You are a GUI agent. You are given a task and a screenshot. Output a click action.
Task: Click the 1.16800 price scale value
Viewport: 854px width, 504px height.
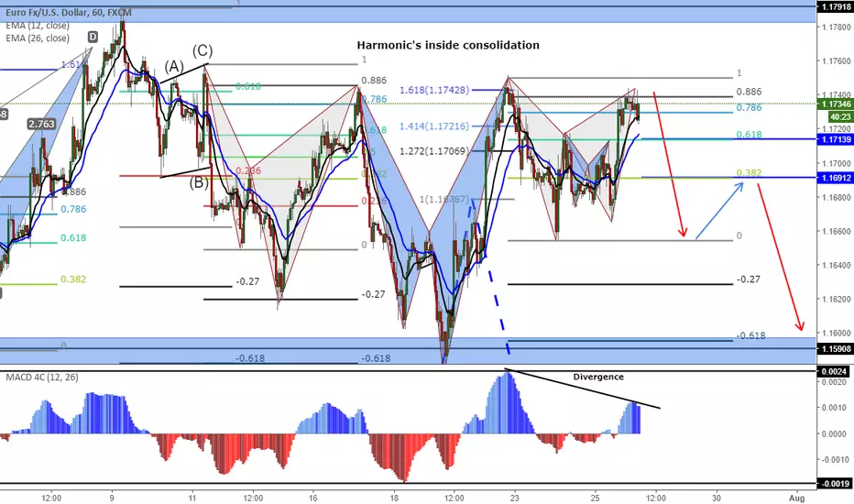837,197
